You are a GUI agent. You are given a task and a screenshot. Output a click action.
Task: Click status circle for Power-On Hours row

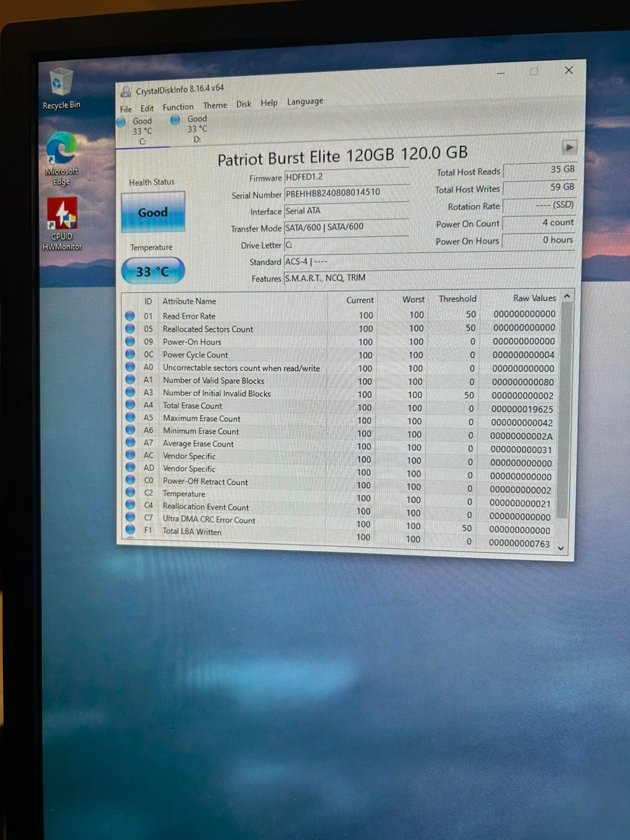[x=130, y=341]
